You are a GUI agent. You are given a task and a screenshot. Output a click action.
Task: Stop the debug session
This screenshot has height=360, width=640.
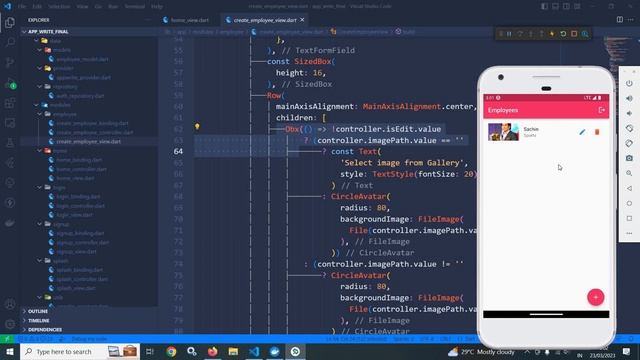(574, 34)
